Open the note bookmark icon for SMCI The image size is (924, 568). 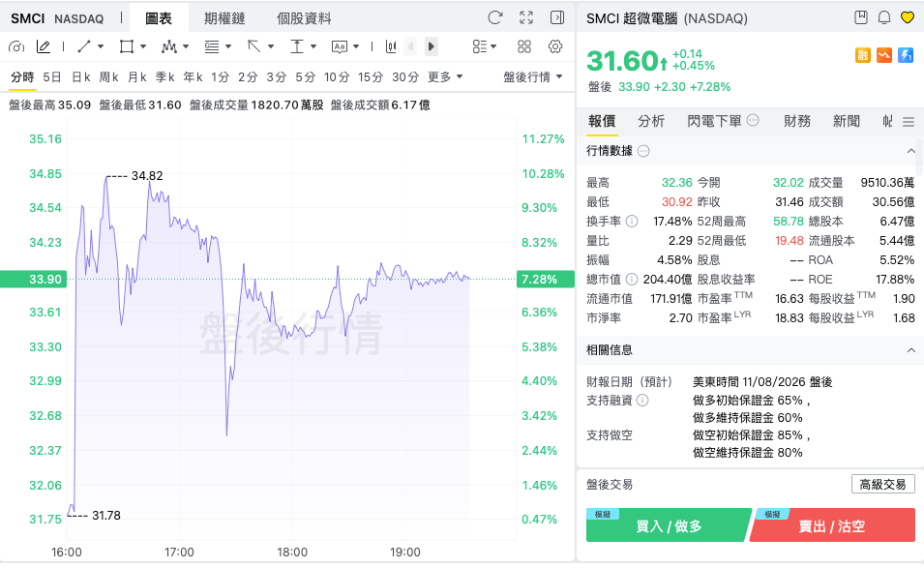[x=861, y=17]
